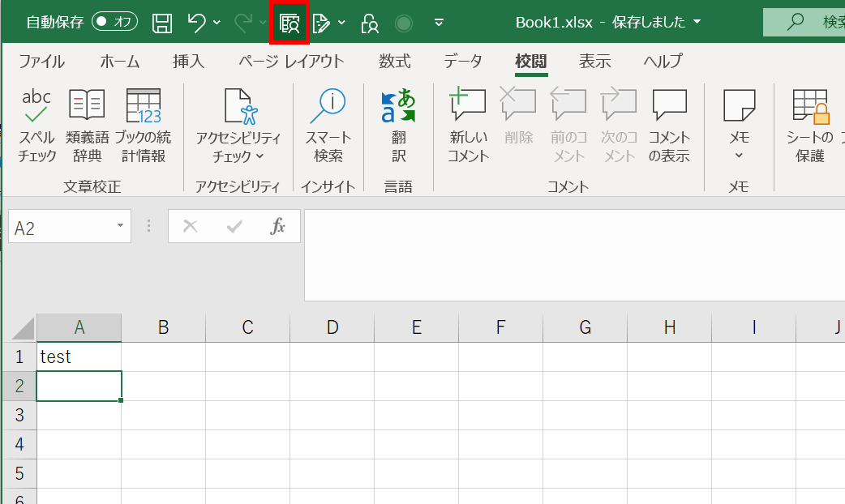Click the enter checkmark formula button
Image resolution: width=845 pixels, height=504 pixels.
pyautogui.click(x=234, y=226)
